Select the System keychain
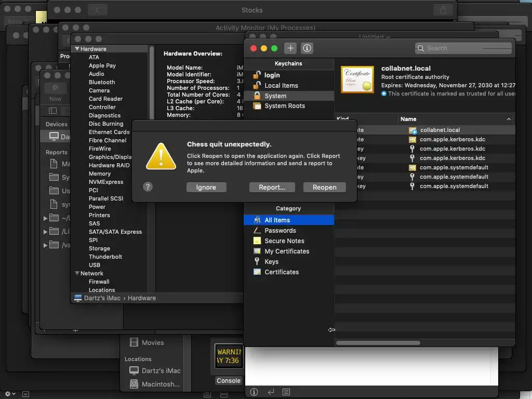The width and height of the screenshot is (532, 399). click(x=289, y=96)
